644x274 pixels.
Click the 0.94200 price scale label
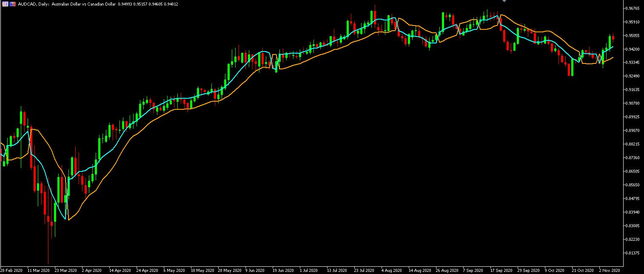click(633, 49)
